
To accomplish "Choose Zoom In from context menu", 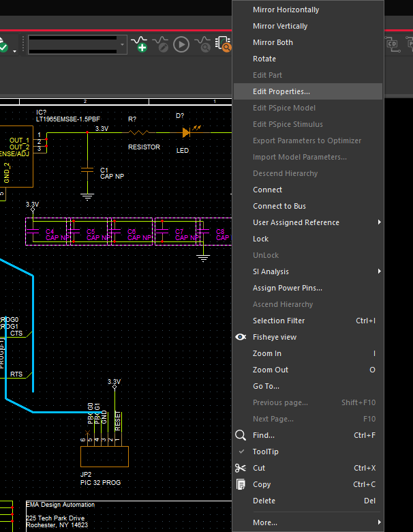I will [x=308, y=353].
